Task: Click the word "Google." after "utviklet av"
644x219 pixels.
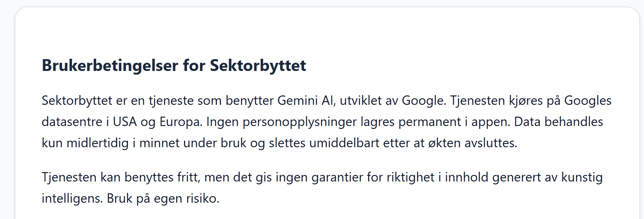Action: point(424,101)
